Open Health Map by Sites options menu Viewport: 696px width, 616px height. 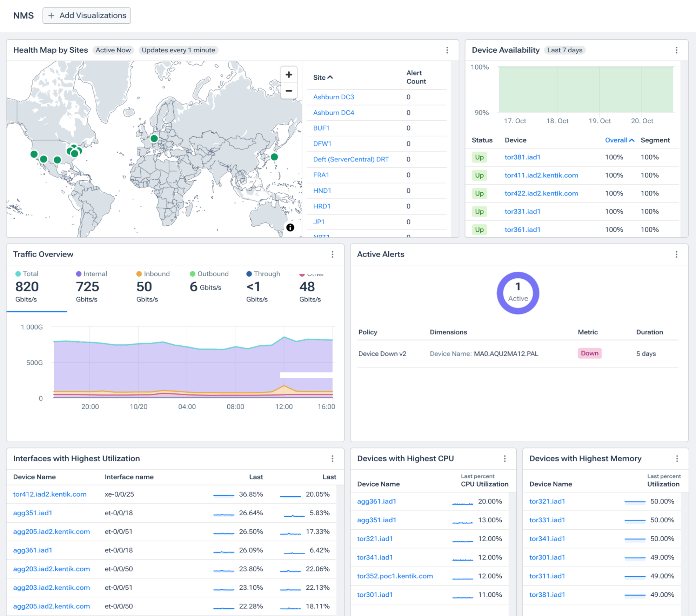tap(447, 50)
